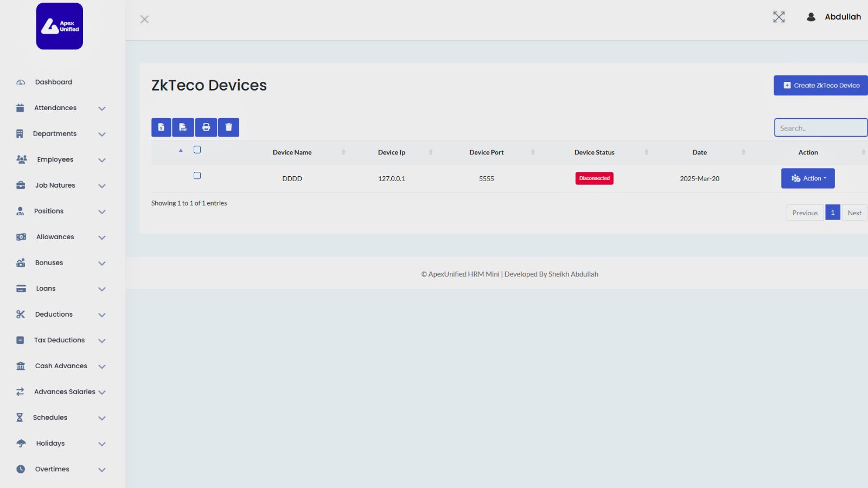The height and width of the screenshot is (488, 868).
Task: Expand Overtimes chevron
Action: click(x=101, y=470)
